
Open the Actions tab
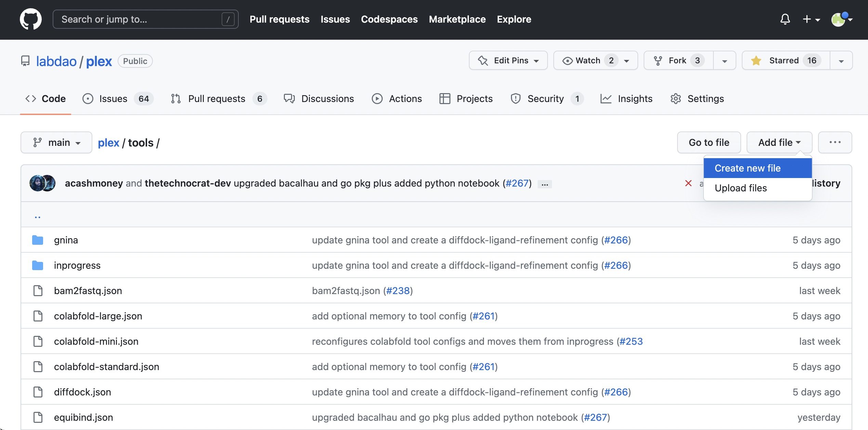point(397,99)
